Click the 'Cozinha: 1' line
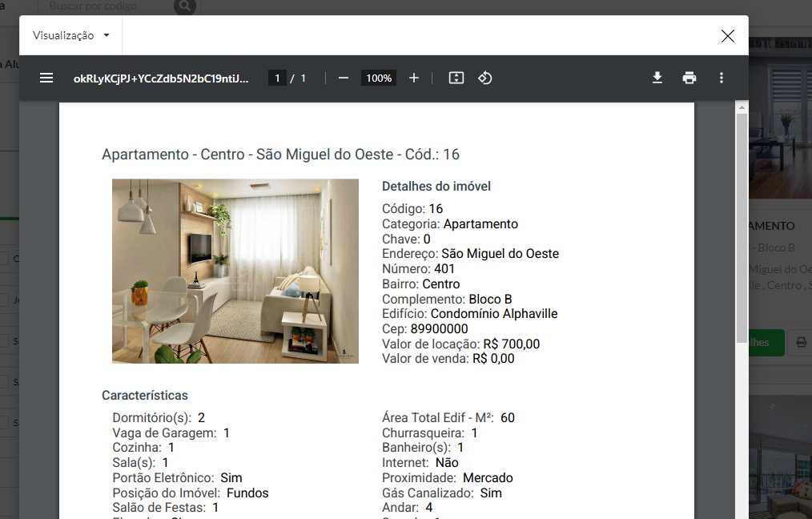812x519 pixels. 143,448
